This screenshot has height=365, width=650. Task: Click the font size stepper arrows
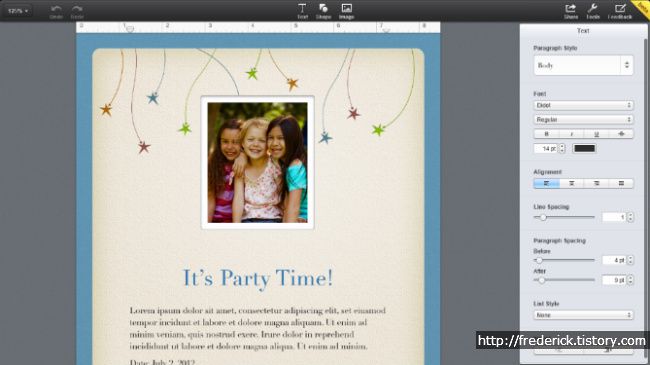click(x=562, y=148)
